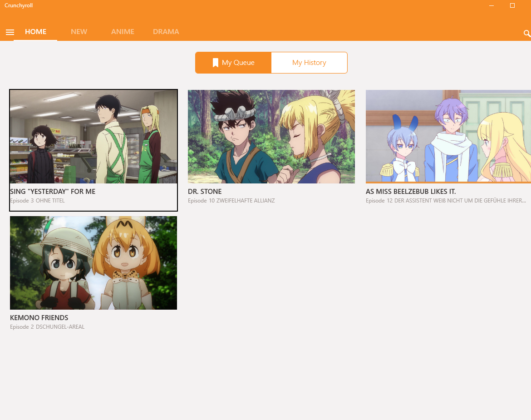This screenshot has height=420, width=531.
Task: Switch to the ANIME tab
Action: [x=123, y=32]
